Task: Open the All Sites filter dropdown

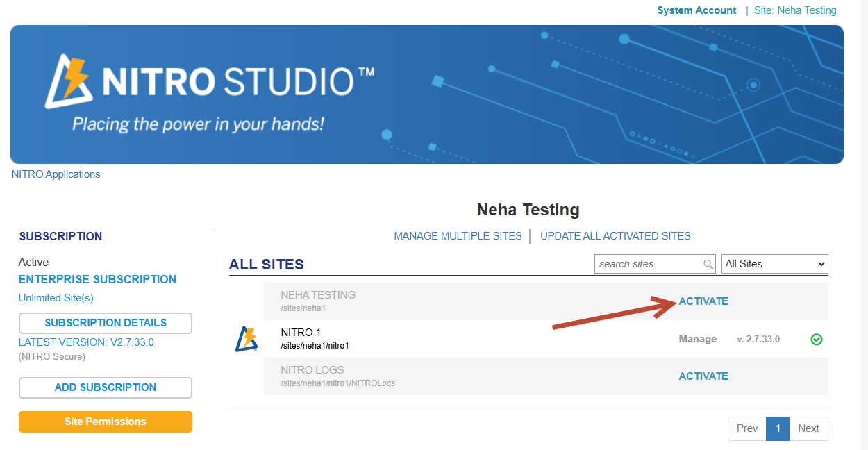Action: 775,264
